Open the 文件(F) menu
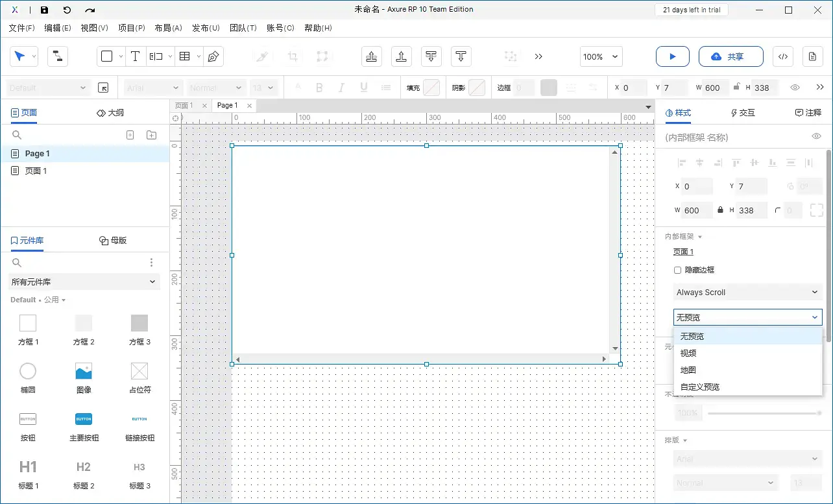 (x=21, y=28)
